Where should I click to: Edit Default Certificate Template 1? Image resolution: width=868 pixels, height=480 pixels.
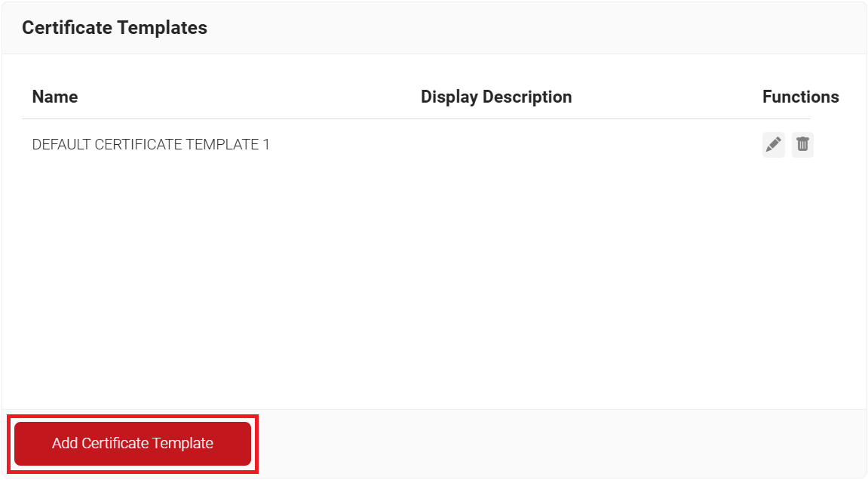pos(773,144)
